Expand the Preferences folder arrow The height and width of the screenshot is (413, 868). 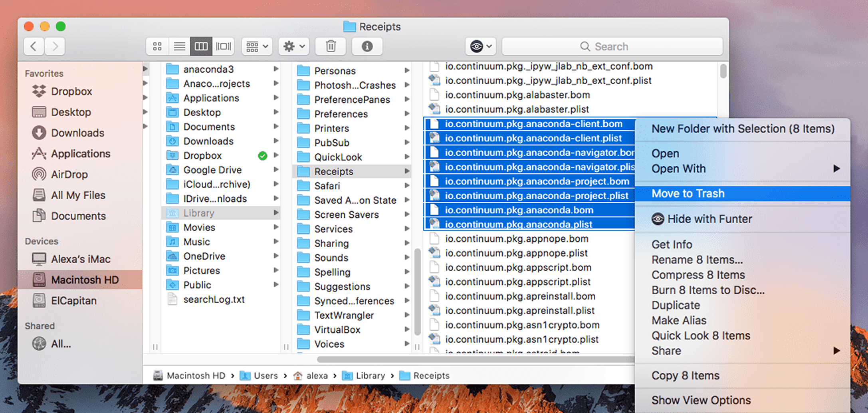click(x=407, y=114)
